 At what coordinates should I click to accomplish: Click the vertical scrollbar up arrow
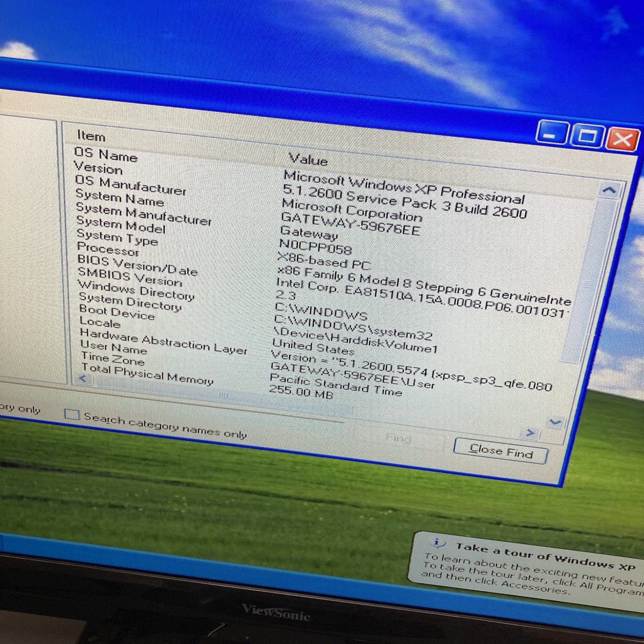[609, 190]
